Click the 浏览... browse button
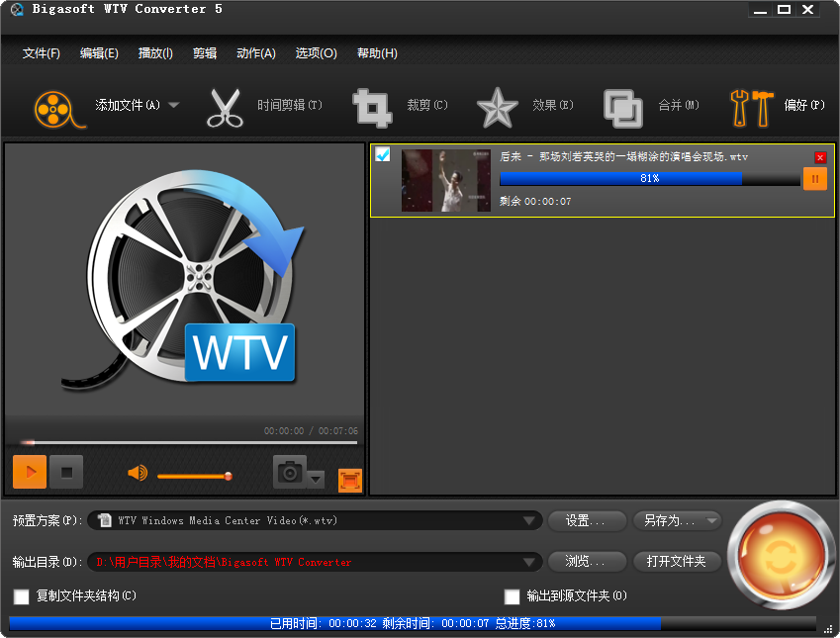840x638 pixels. pyautogui.click(x=587, y=562)
